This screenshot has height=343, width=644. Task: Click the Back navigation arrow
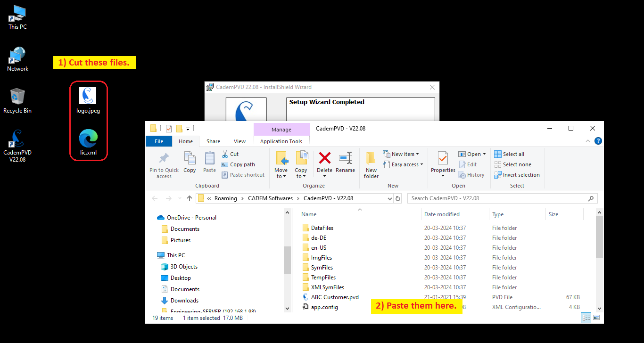click(155, 198)
